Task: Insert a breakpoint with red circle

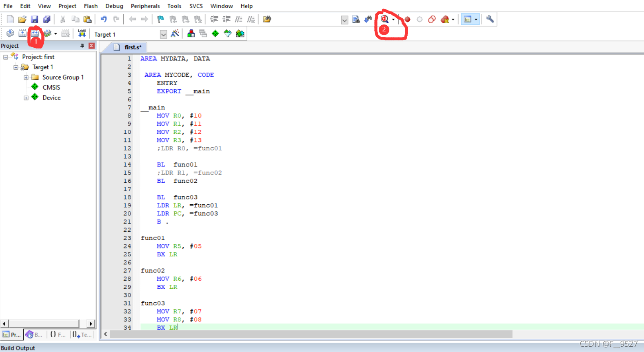Action: (x=407, y=19)
